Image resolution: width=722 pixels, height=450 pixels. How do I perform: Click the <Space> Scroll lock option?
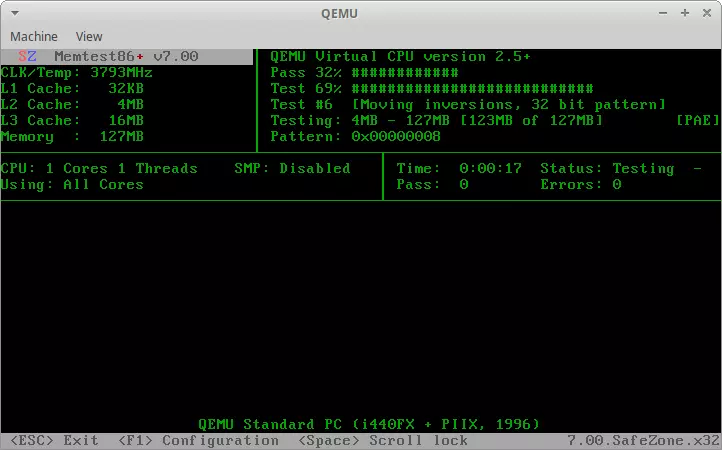click(x=383, y=440)
